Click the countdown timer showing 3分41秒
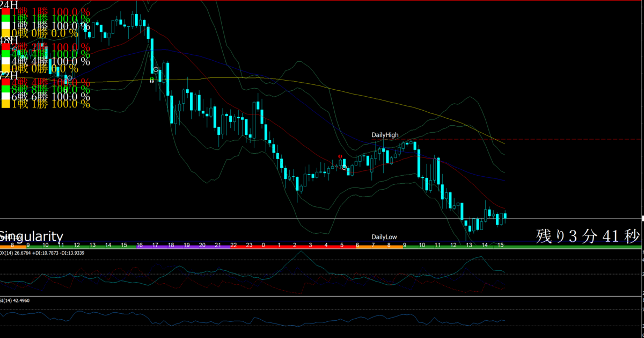 pos(588,236)
